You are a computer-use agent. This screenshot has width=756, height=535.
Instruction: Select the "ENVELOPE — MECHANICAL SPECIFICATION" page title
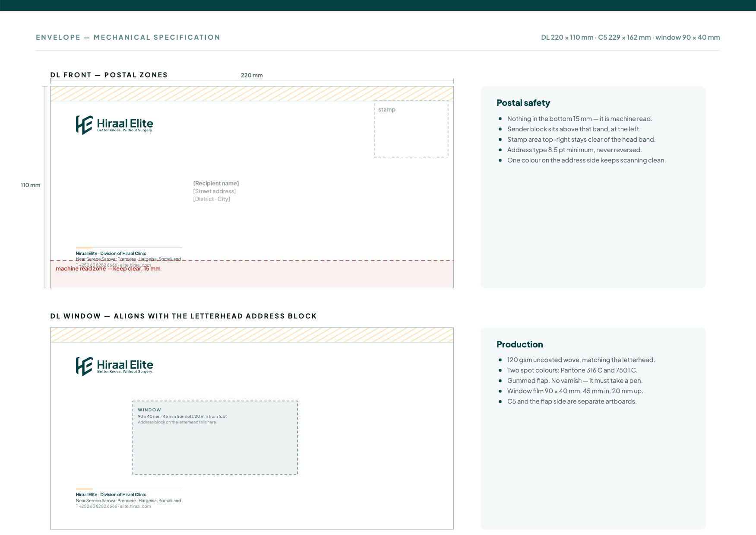click(x=128, y=38)
